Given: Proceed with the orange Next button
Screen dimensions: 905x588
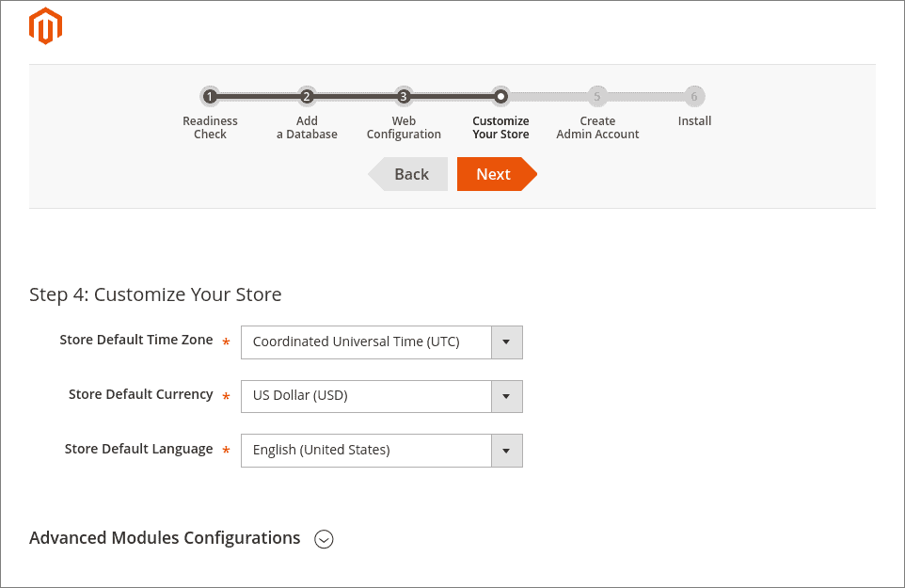Looking at the screenshot, I should pos(494,174).
